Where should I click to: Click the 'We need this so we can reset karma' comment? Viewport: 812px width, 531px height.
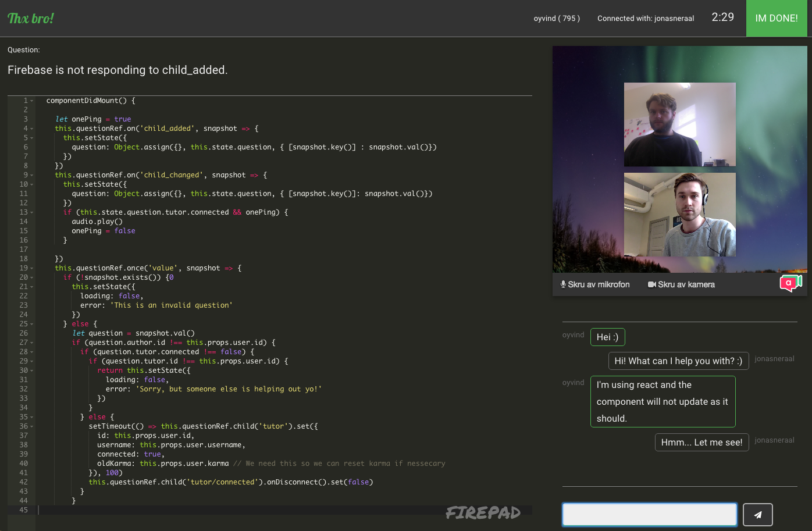pos(339,464)
